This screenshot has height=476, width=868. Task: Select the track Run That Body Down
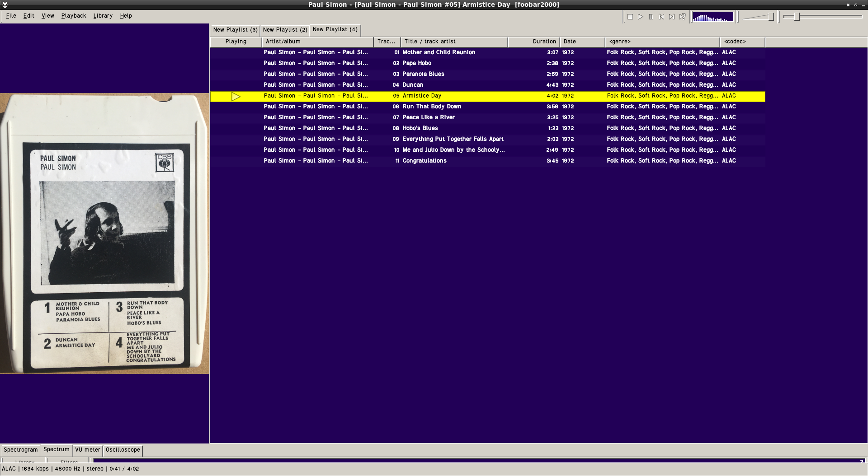(x=488, y=107)
